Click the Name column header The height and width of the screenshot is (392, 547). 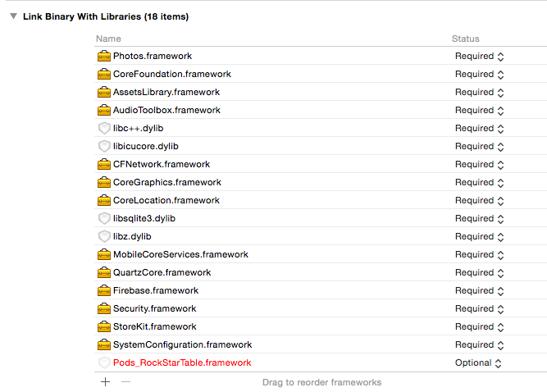pos(108,39)
